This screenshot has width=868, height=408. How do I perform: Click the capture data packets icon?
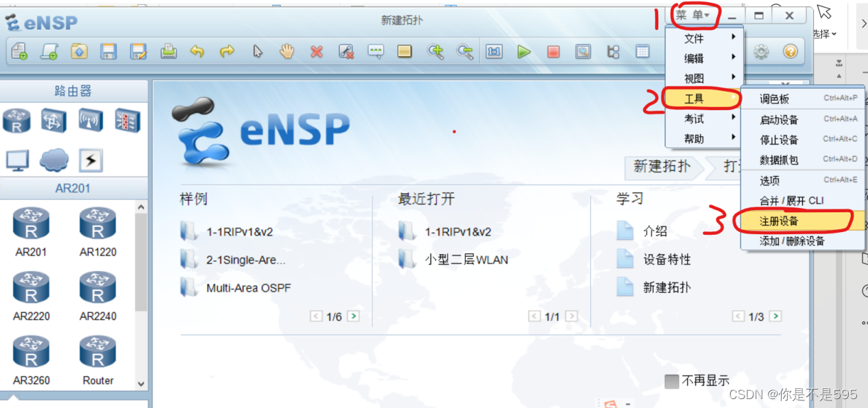583,51
